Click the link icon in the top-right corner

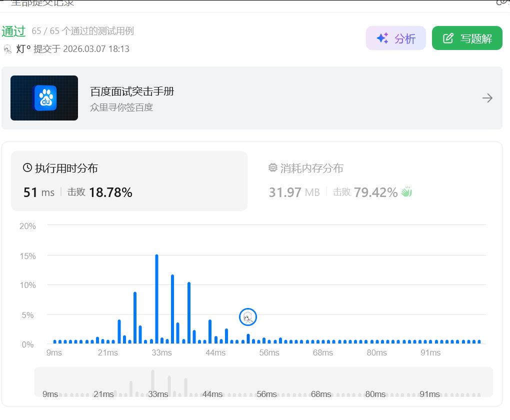tap(502, 2)
